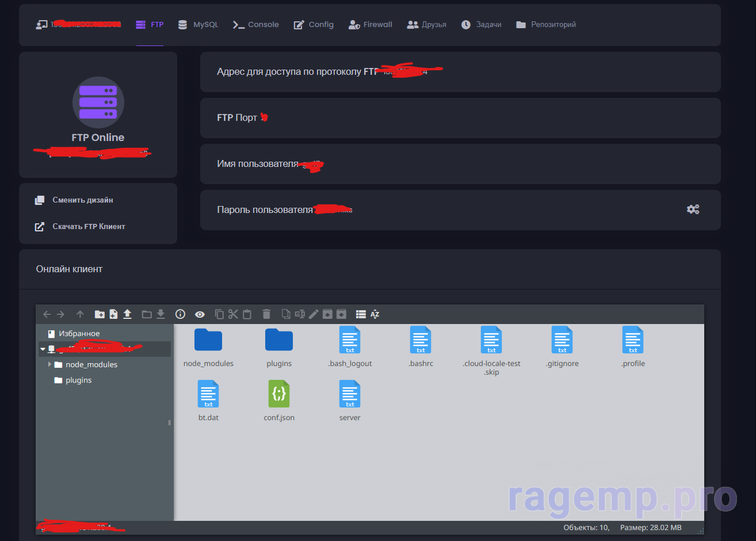Open the MySQL tab

coord(198,25)
